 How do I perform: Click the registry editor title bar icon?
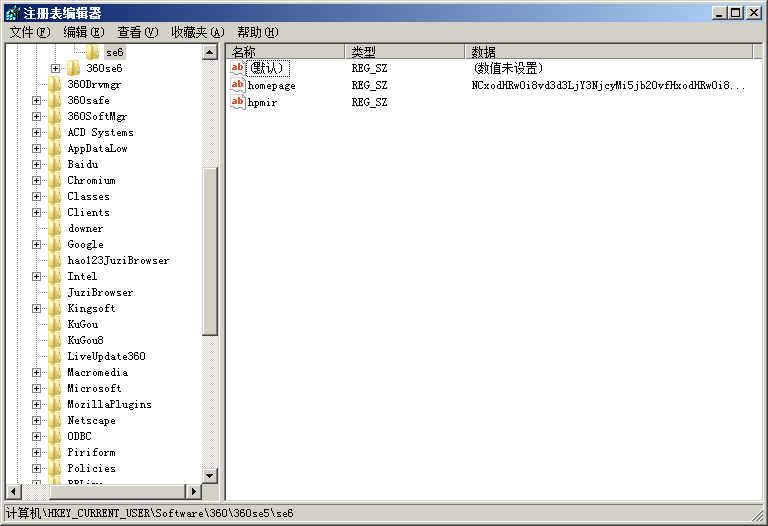[x=11, y=12]
